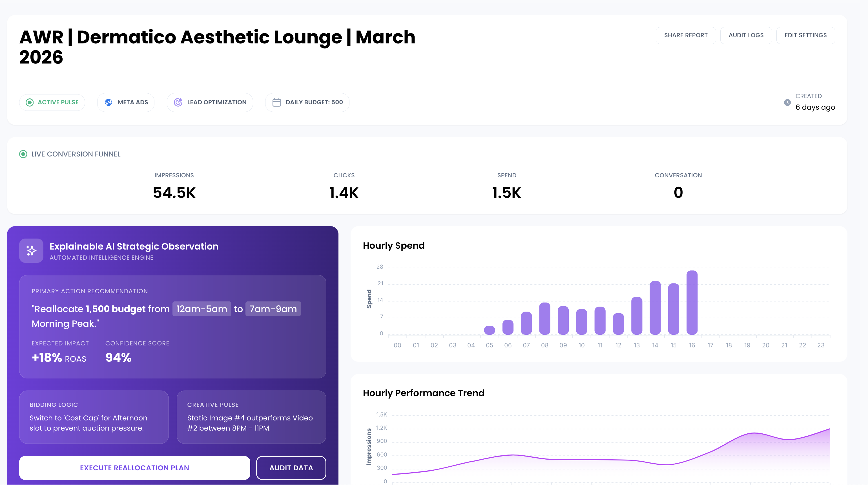Click the Lead Optimization target icon
The width and height of the screenshot is (868, 485).
pyautogui.click(x=178, y=102)
